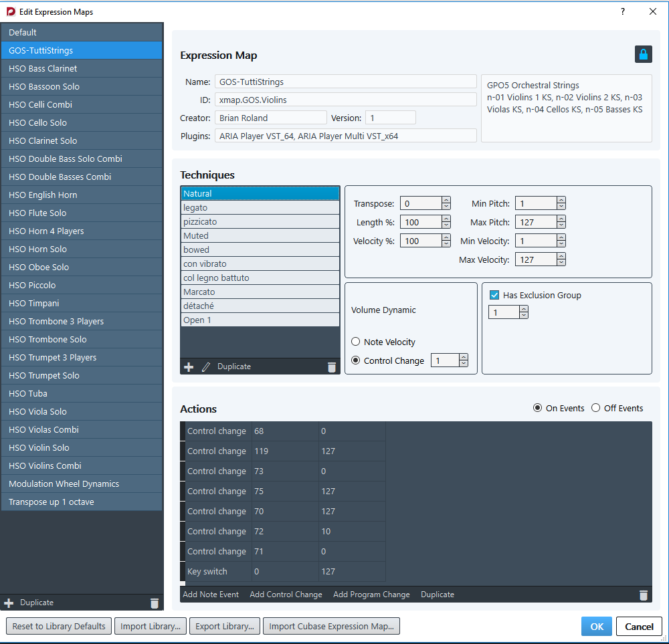Viewport: 669px width, 644px height.
Task: Adjust Max Pitch stepper arrows
Action: coord(561,222)
